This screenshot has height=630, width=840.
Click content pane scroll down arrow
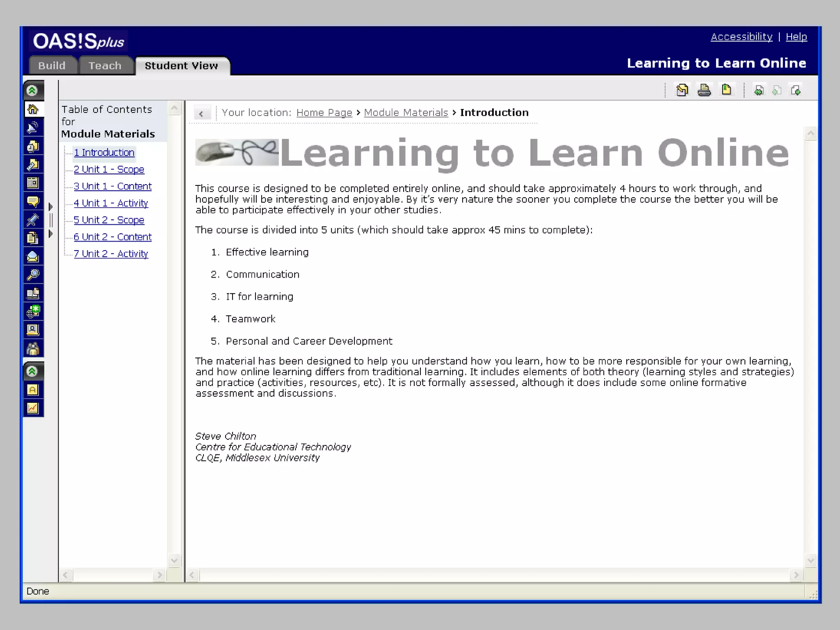pyautogui.click(x=810, y=560)
